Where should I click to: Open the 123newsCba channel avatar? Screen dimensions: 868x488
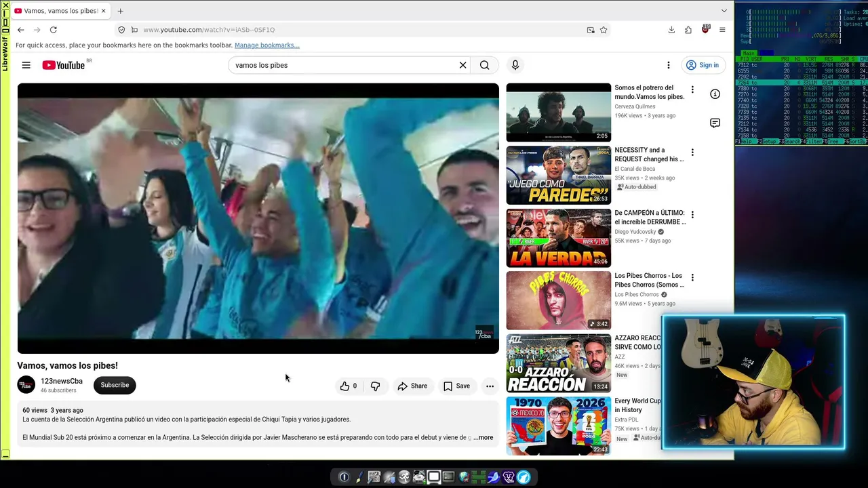(x=26, y=385)
